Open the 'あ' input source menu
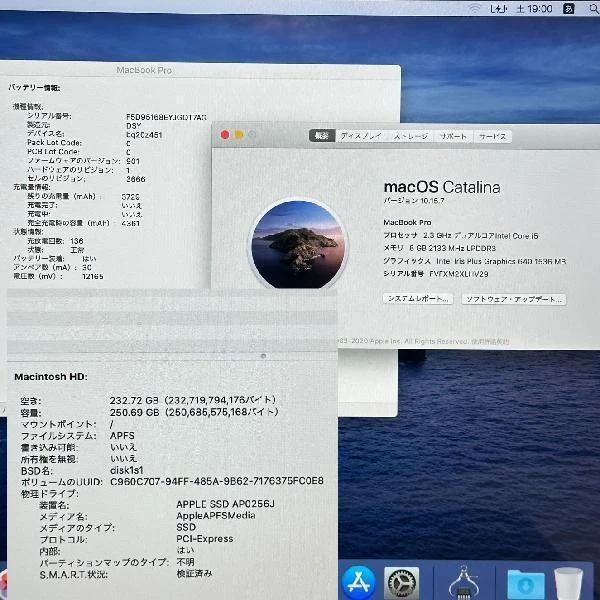Screen dimensions: 600x600 [569, 8]
